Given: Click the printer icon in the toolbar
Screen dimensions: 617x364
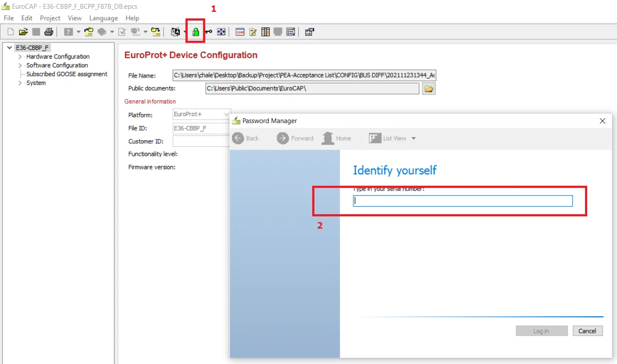Looking at the screenshot, I should 49,32.
